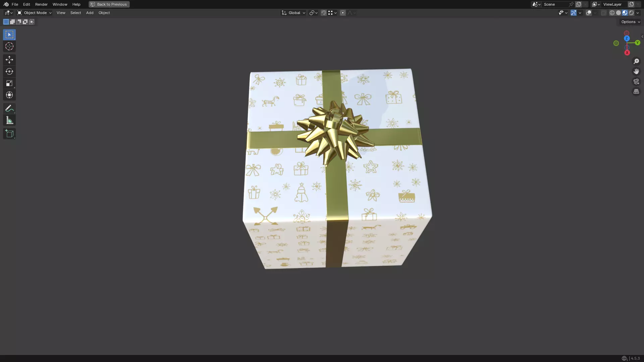
Task: Select the Add Cube tool
Action: 9,134
